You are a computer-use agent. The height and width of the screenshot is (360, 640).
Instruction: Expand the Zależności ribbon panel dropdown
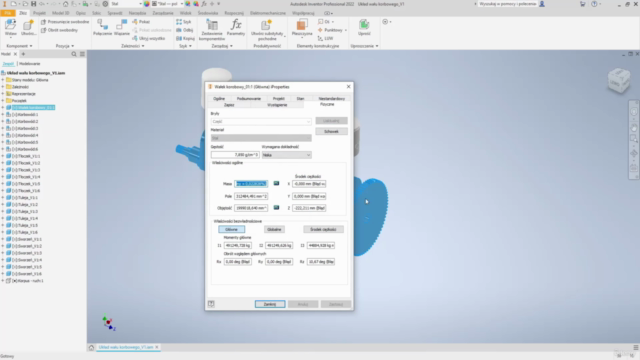(133, 46)
